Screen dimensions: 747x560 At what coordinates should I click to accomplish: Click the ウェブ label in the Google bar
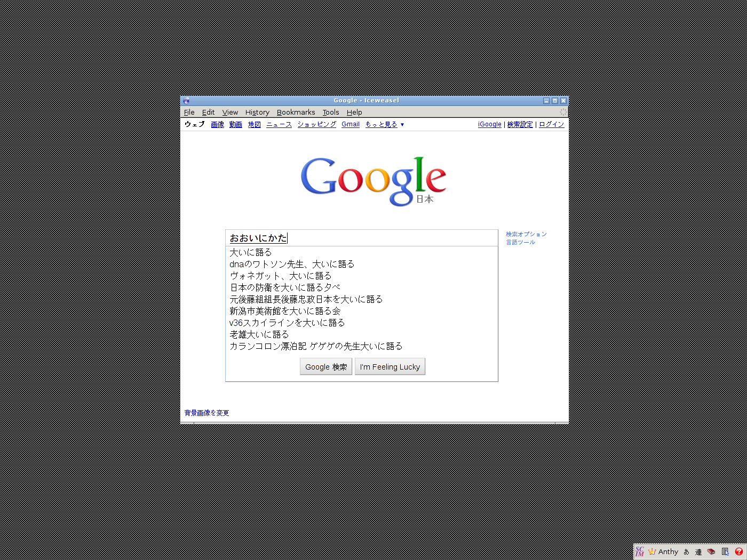195,124
